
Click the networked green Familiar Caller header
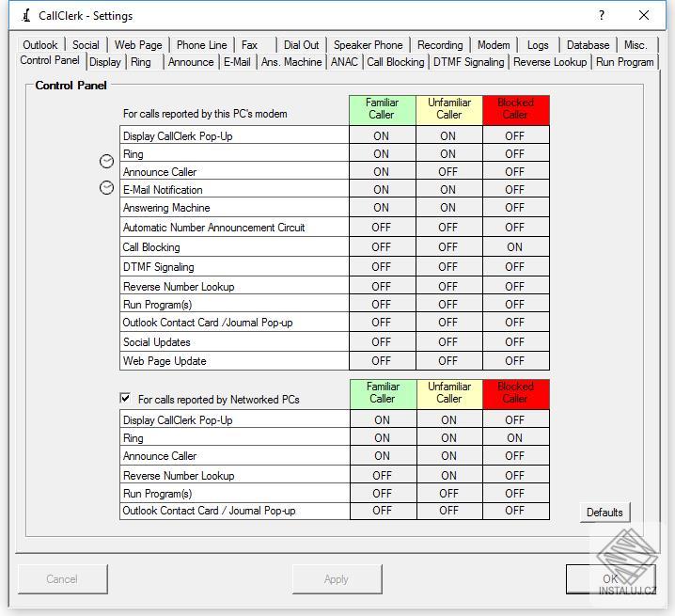click(383, 393)
